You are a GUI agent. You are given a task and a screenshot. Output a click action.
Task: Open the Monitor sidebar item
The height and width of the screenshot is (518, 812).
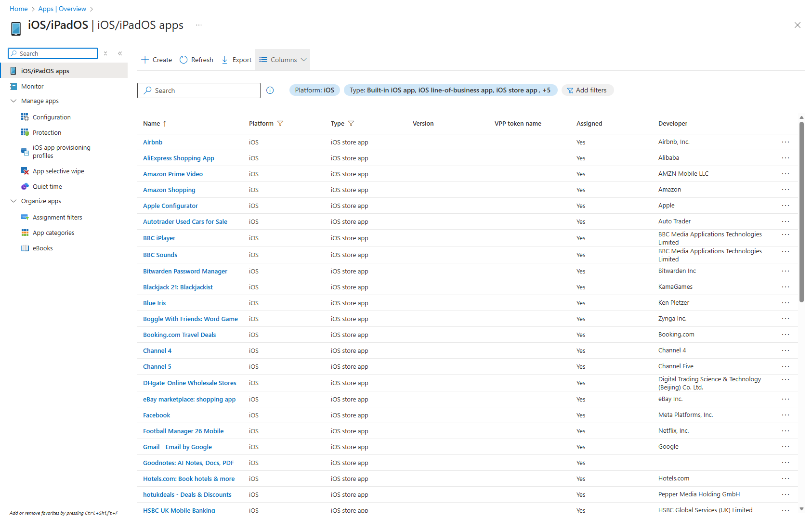tap(32, 87)
